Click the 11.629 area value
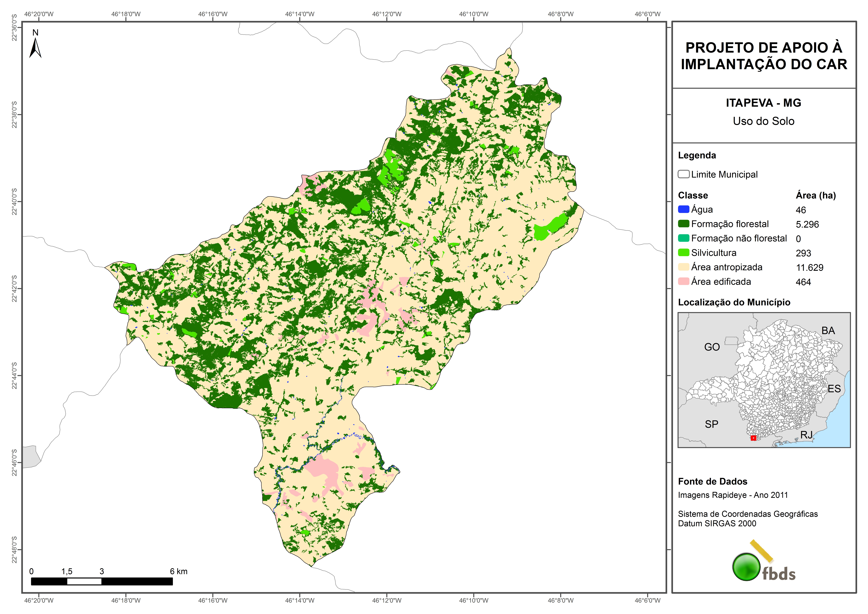The image size is (868, 614). (809, 268)
